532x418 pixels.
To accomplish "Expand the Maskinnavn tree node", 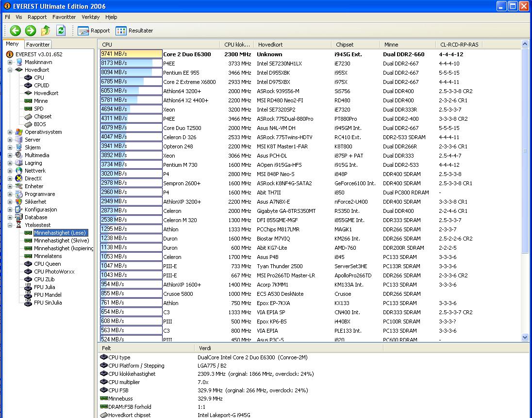I will [10, 62].
